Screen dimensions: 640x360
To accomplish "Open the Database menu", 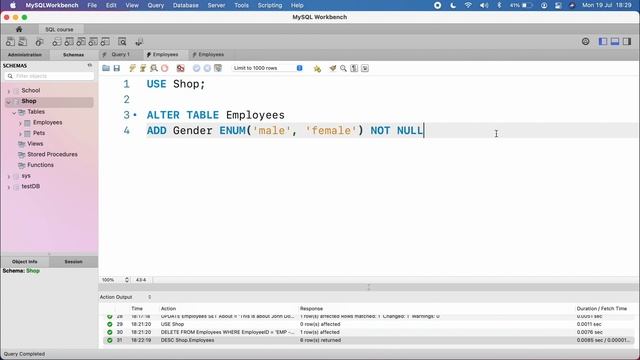I will pos(186,5).
